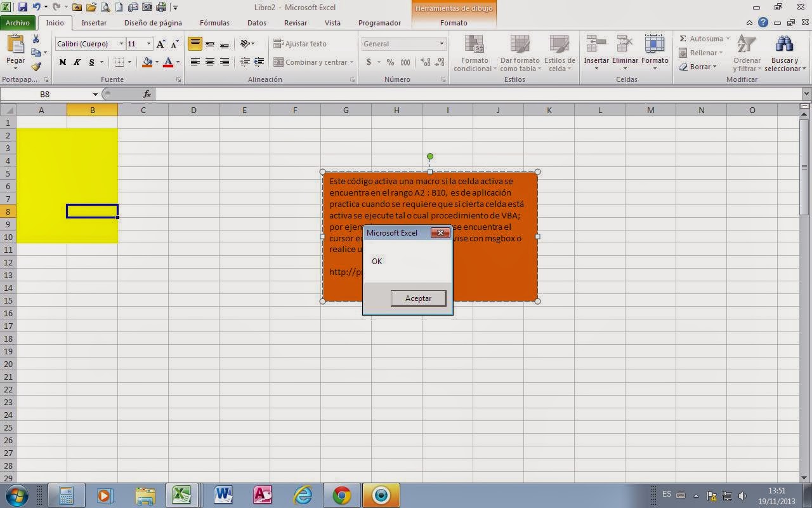Switch to the Diseño de página tab
This screenshot has width=812, height=508.
153,23
